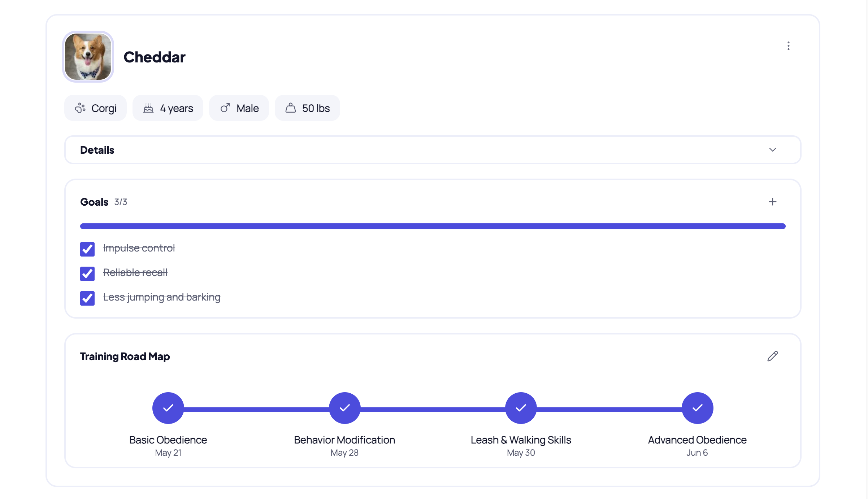Select the Behavior Modification milestone circle
868x499 pixels.
pos(344,408)
